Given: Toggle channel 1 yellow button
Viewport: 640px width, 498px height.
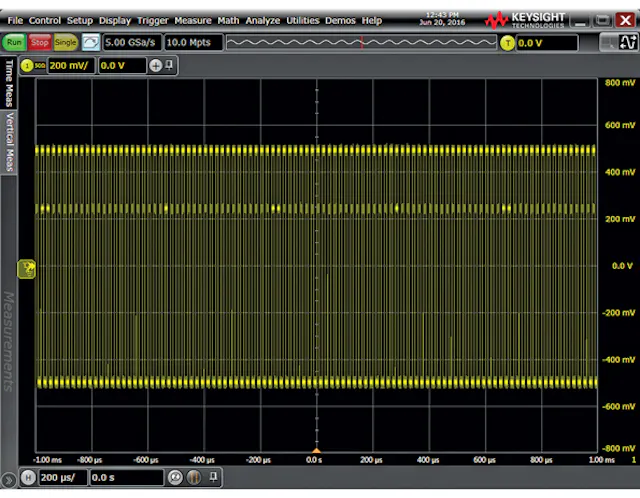Looking at the screenshot, I should 27,65.
